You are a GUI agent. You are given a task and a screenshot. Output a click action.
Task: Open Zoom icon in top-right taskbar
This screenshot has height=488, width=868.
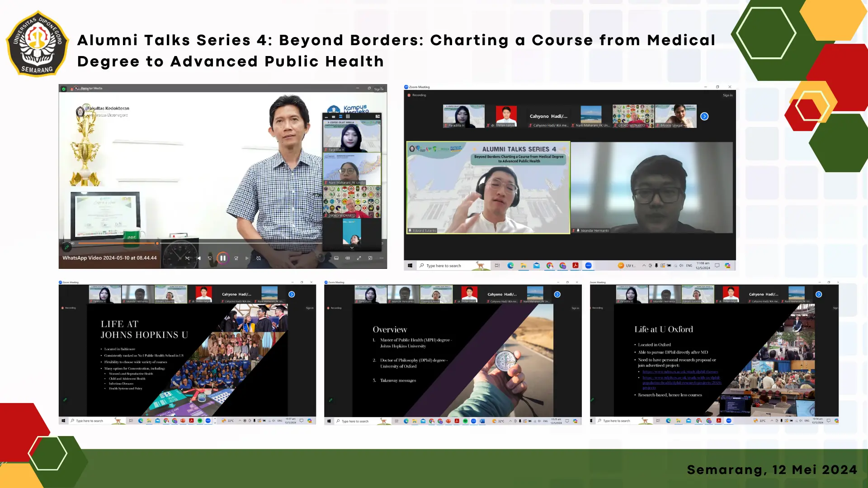click(x=589, y=266)
